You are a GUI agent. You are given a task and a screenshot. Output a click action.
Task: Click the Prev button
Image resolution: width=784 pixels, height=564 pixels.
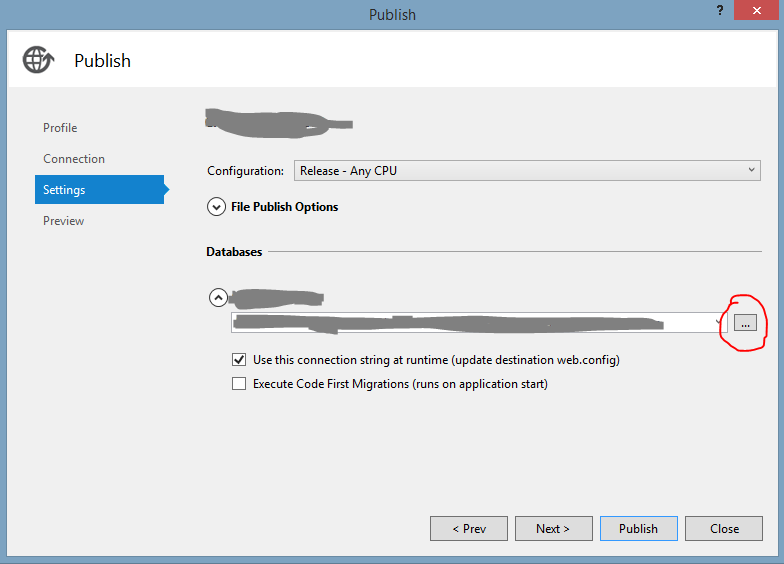(469, 528)
